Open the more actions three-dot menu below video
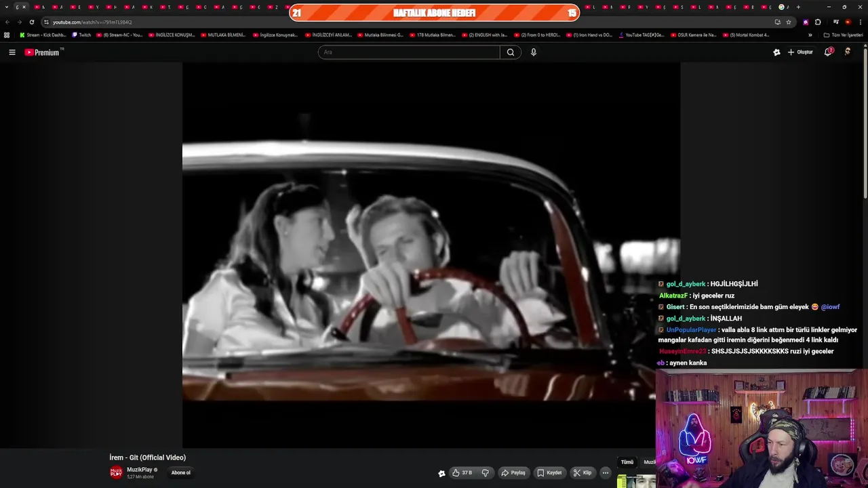The image size is (868, 488). [x=606, y=473]
